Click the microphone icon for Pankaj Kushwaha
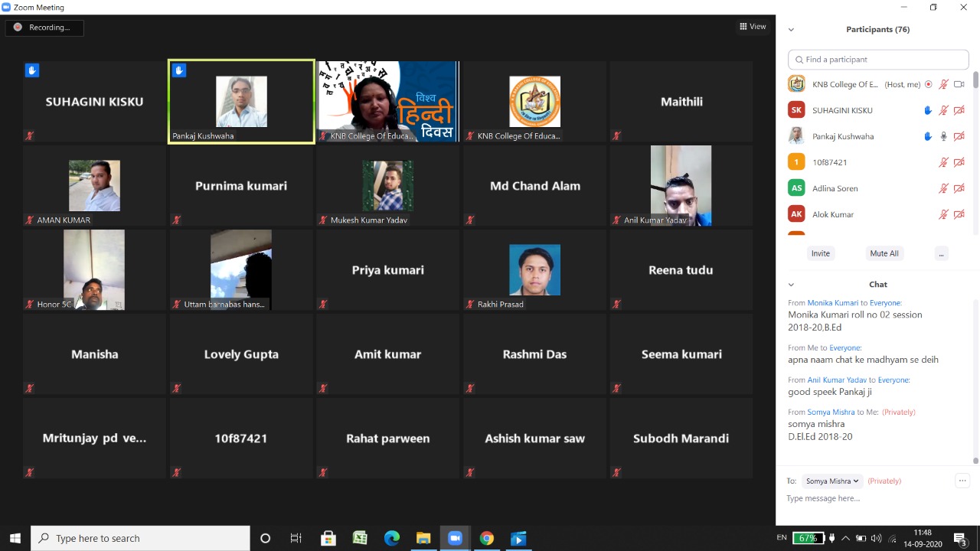The height and width of the screenshot is (551, 980). (943, 136)
